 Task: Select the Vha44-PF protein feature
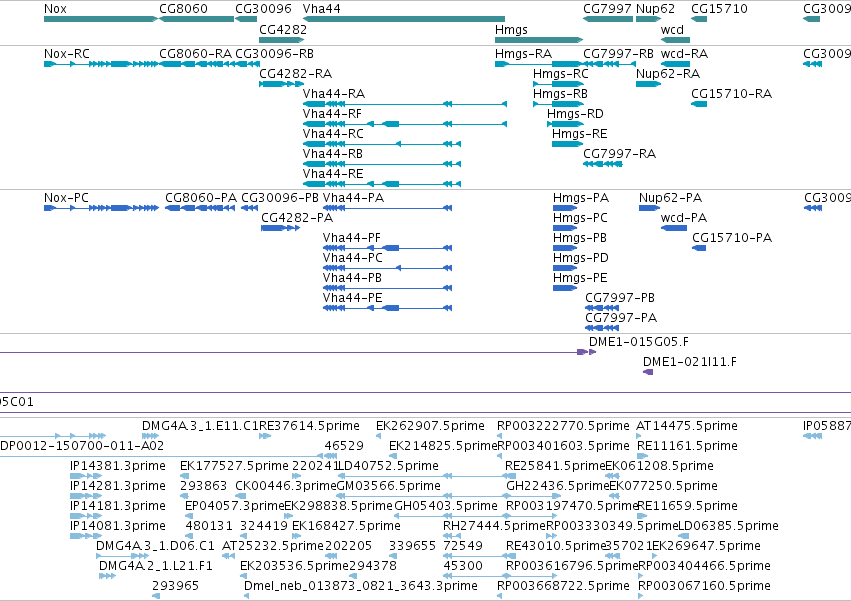(x=388, y=248)
